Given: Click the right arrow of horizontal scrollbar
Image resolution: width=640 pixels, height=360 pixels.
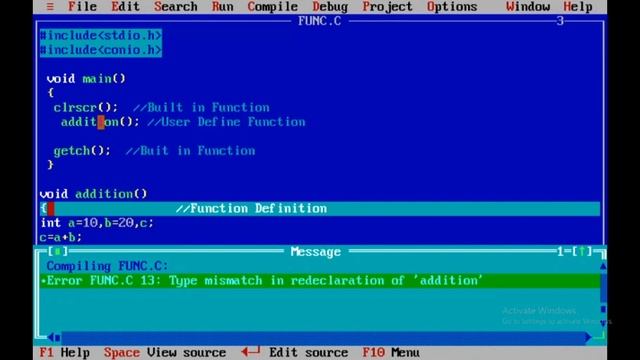Looking at the screenshot, I should click(x=588, y=337).
